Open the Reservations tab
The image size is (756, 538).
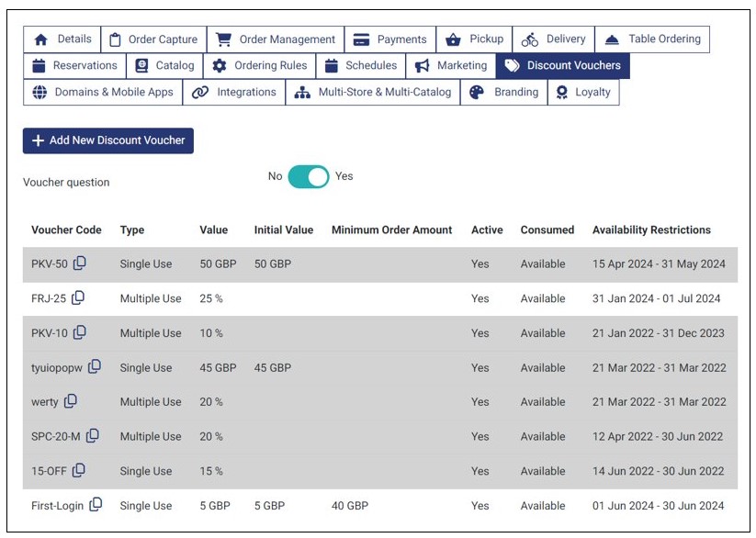click(x=74, y=65)
